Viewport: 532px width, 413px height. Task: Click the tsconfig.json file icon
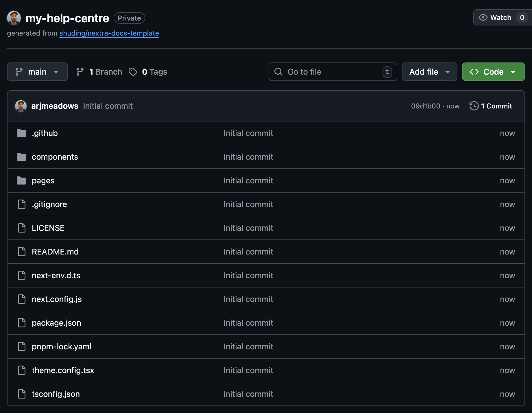click(x=22, y=394)
